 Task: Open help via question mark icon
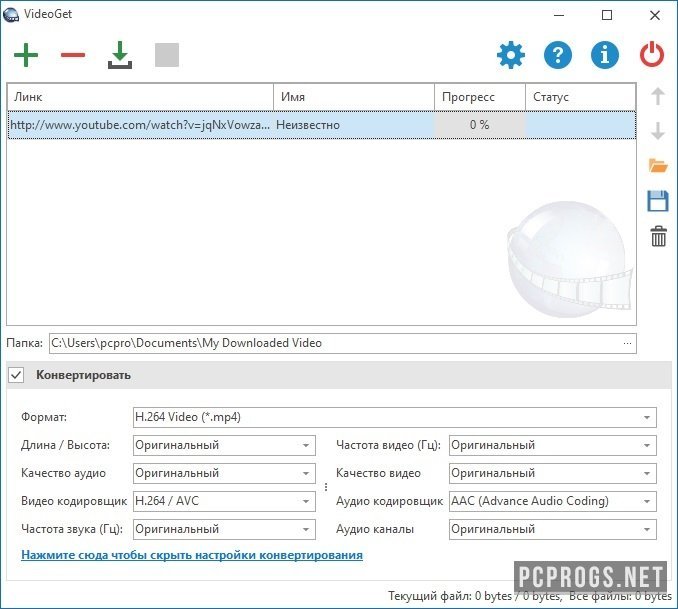point(558,55)
